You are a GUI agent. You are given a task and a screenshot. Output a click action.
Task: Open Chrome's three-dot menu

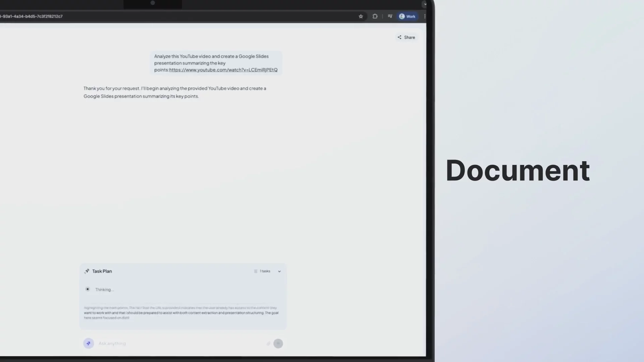click(x=425, y=16)
